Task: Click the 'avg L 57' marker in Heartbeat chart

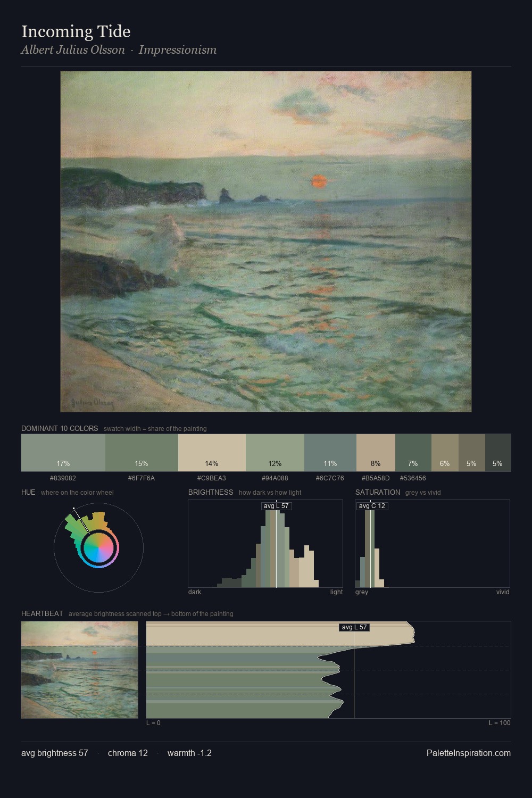Action: point(354,627)
